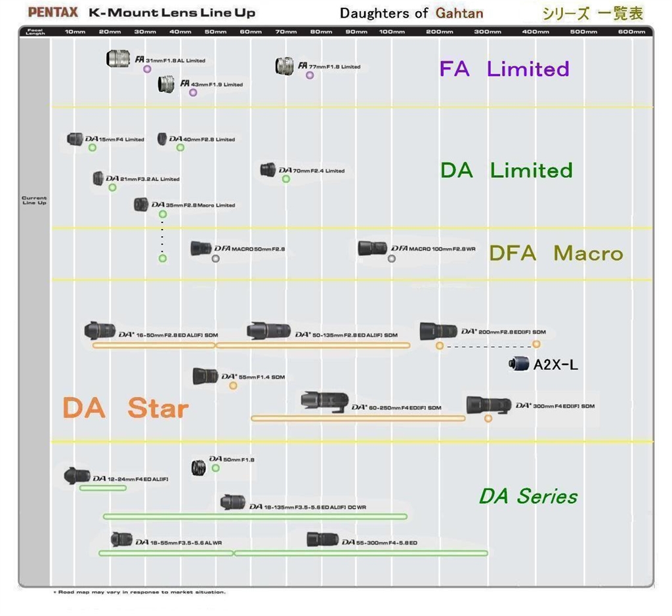672x616 pixels.
Task: Click the DA 70mm F2.4 Limited lens image
Action: (x=268, y=170)
